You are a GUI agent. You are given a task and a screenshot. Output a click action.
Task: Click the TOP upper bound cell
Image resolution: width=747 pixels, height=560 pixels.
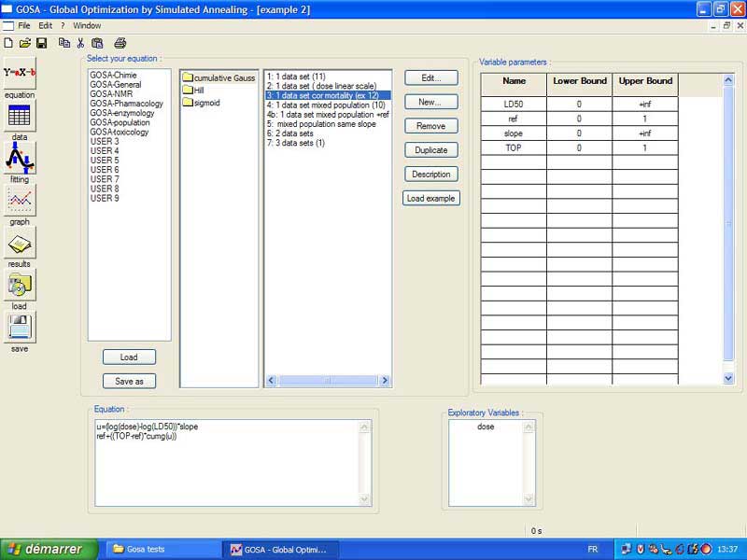[645, 148]
